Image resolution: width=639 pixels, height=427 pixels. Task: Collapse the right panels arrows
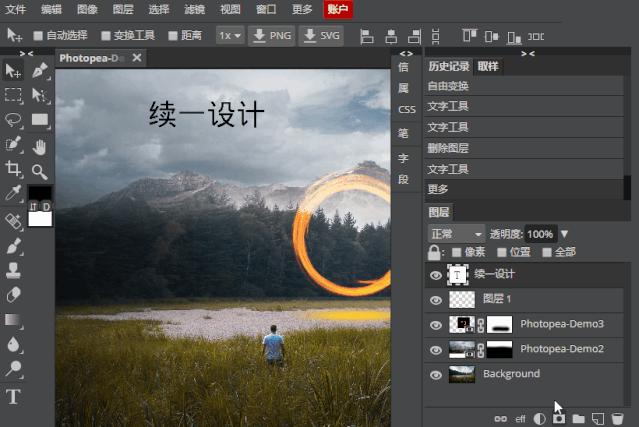point(528,53)
